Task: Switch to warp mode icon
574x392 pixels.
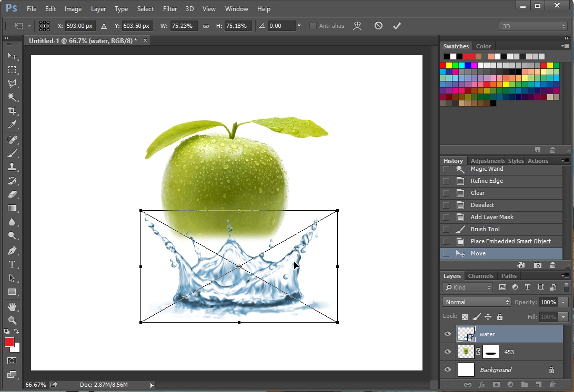Action: 357,26
